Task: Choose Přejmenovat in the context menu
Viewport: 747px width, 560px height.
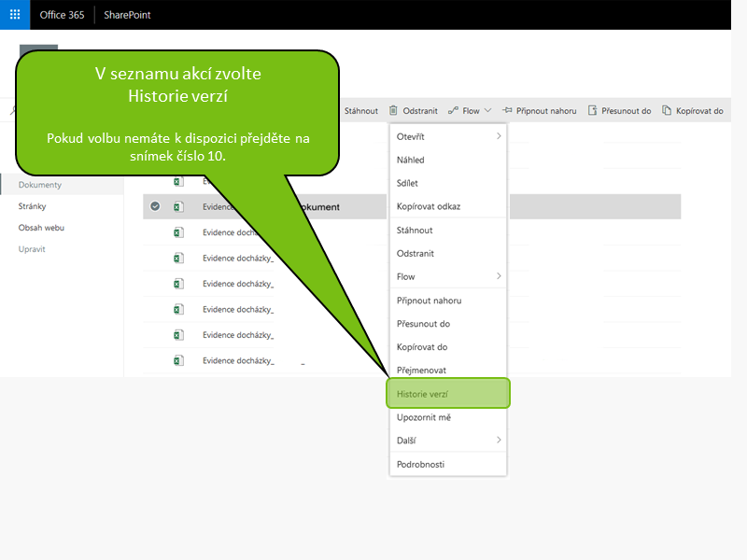Action: pos(421,370)
